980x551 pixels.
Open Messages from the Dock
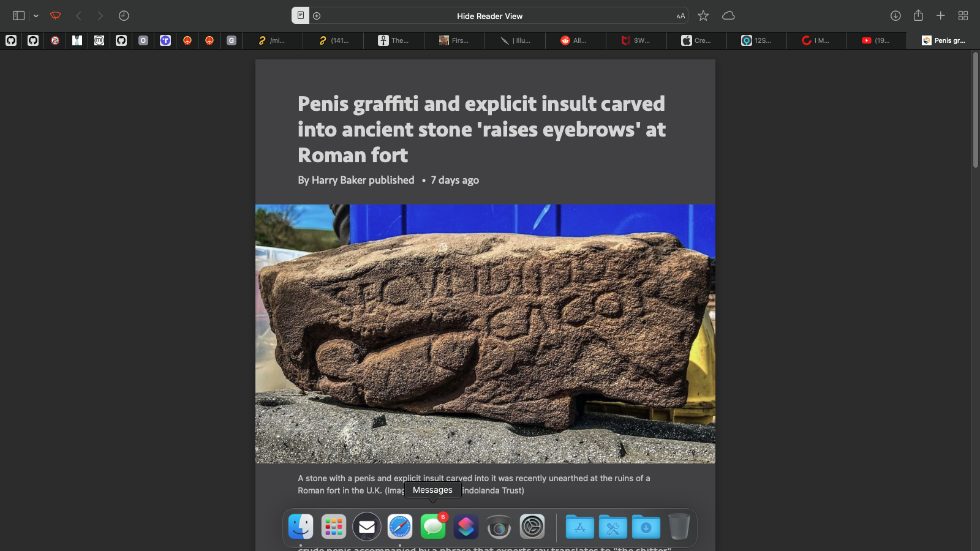click(x=433, y=527)
